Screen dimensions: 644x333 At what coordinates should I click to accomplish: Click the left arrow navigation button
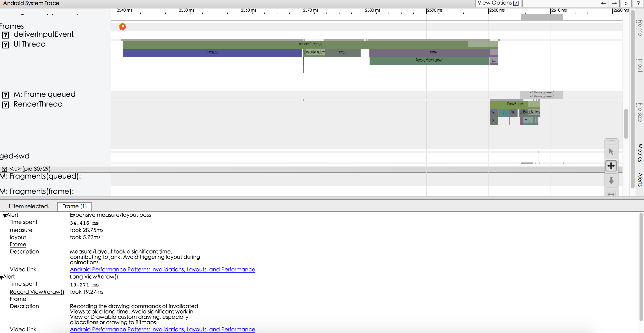pyautogui.click(x=603, y=3)
